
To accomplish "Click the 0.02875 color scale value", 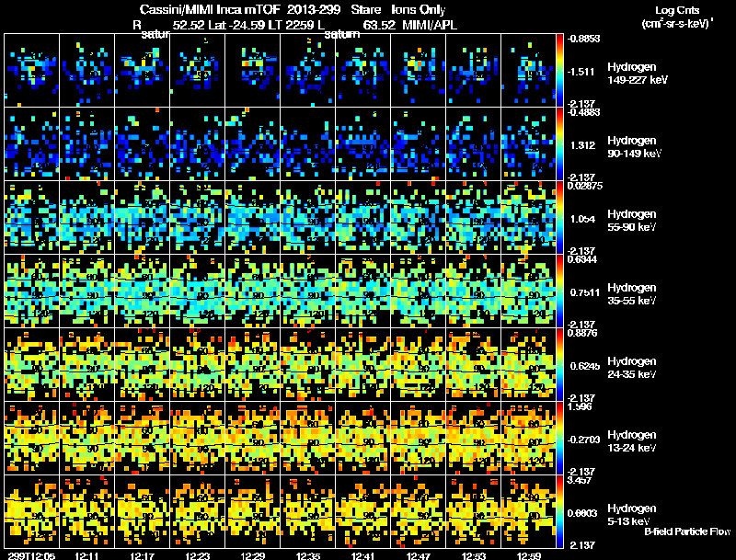I will [584, 186].
